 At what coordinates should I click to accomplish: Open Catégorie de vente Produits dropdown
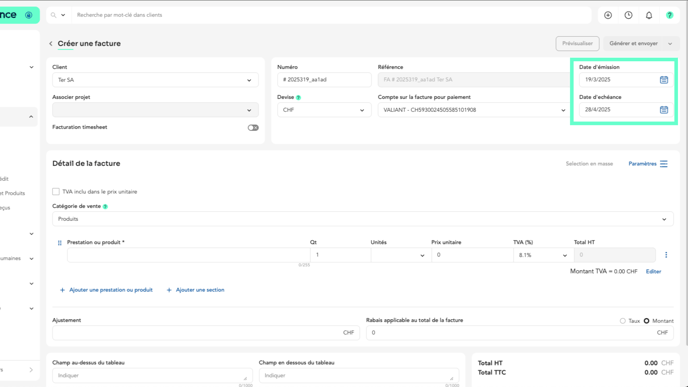point(363,219)
